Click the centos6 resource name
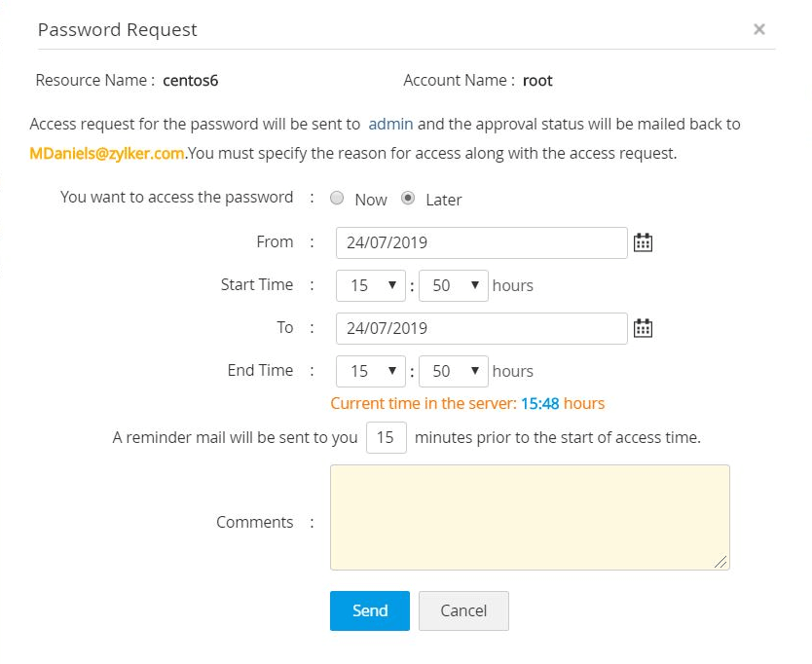 tap(191, 80)
